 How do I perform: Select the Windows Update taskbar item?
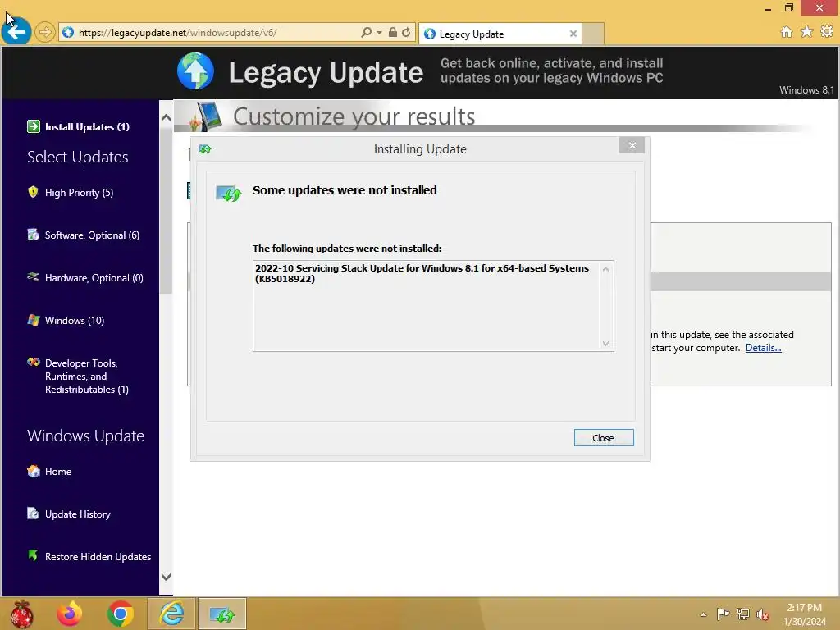tap(222, 614)
